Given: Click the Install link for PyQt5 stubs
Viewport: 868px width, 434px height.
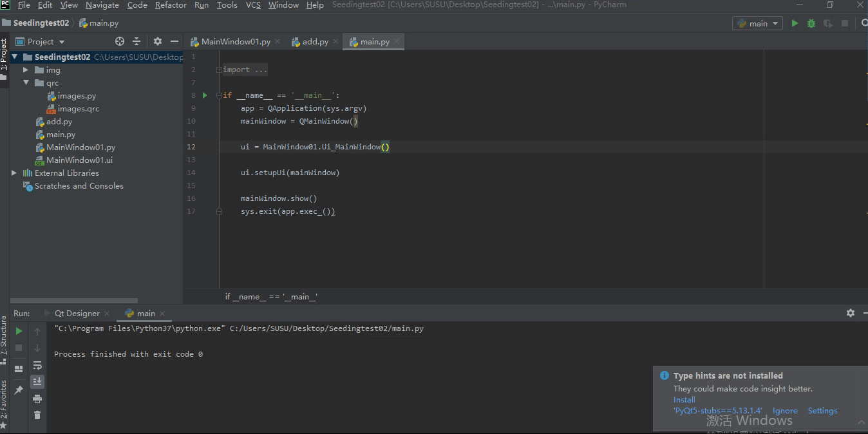Looking at the screenshot, I should pyautogui.click(x=684, y=399).
